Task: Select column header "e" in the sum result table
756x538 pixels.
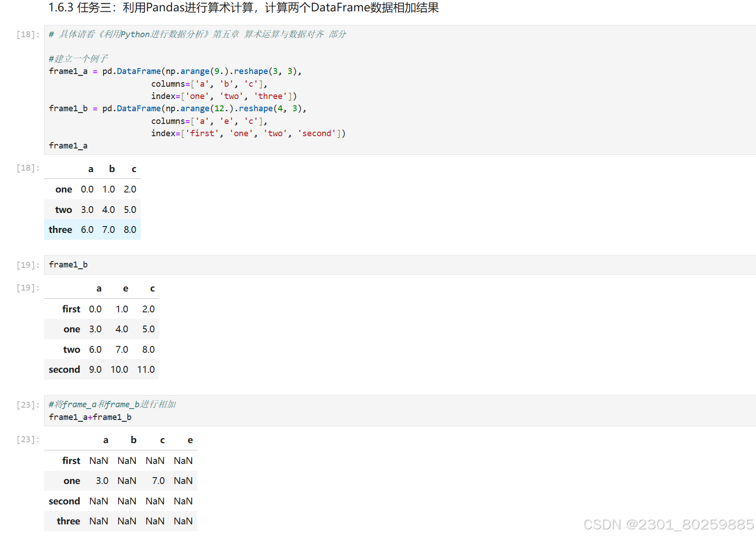Action: point(190,440)
